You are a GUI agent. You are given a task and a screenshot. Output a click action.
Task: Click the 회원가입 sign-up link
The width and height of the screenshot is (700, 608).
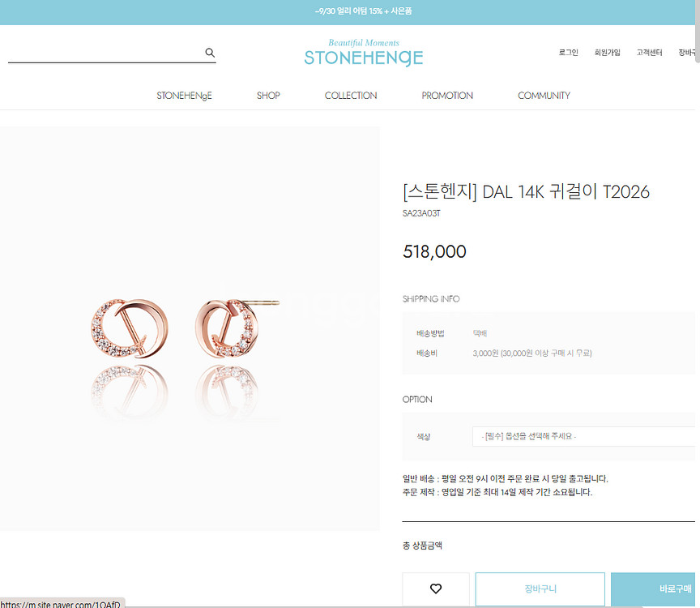(607, 53)
